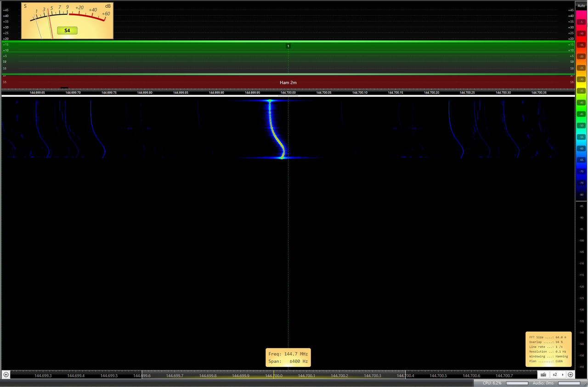The width and height of the screenshot is (588, 387).
Task: Click 144.700.35 on upper frequency scale
Action: click(539, 92)
